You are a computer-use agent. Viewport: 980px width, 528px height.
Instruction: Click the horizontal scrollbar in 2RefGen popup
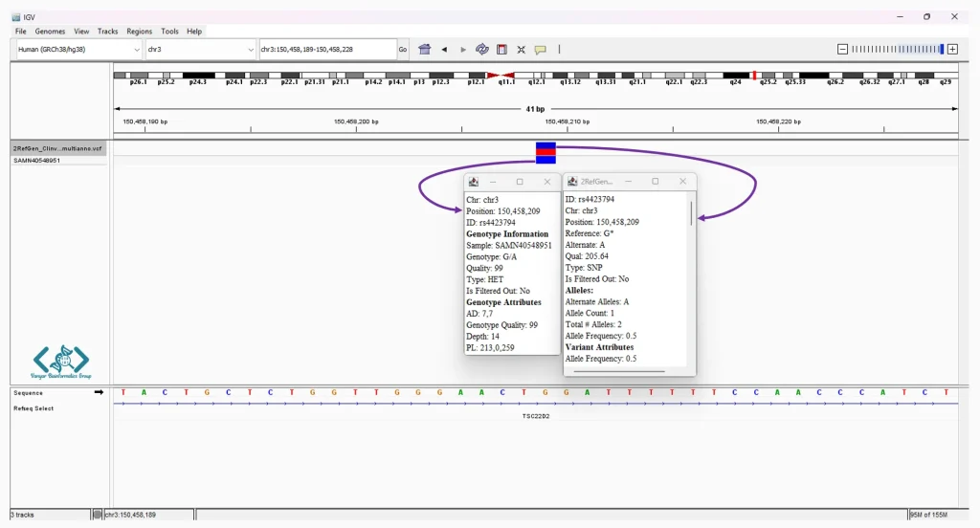[x=619, y=371]
